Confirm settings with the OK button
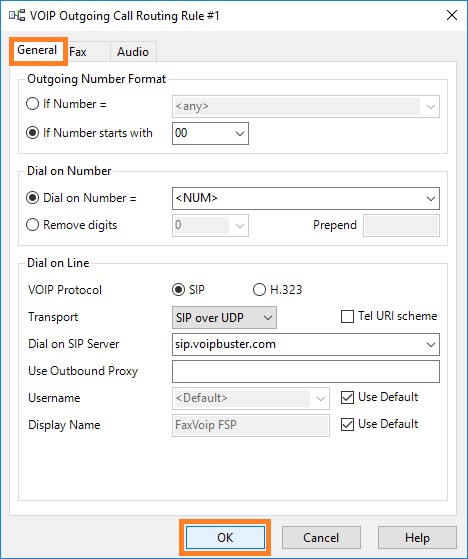The image size is (468, 559). point(225,538)
